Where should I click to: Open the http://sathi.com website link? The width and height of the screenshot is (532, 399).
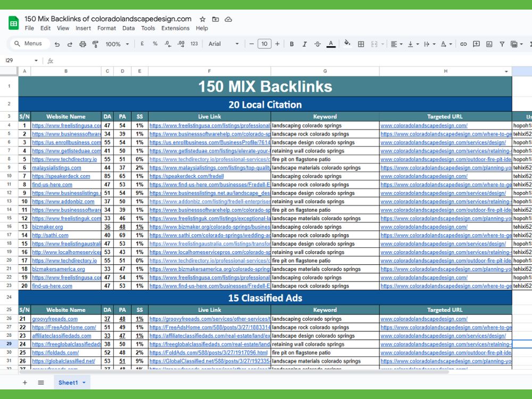(50, 235)
